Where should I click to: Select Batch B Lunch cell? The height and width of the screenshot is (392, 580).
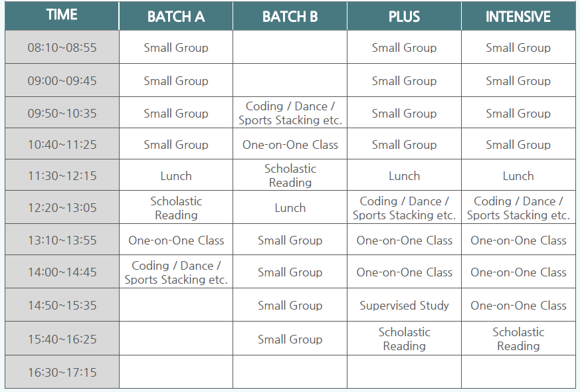[x=290, y=207]
